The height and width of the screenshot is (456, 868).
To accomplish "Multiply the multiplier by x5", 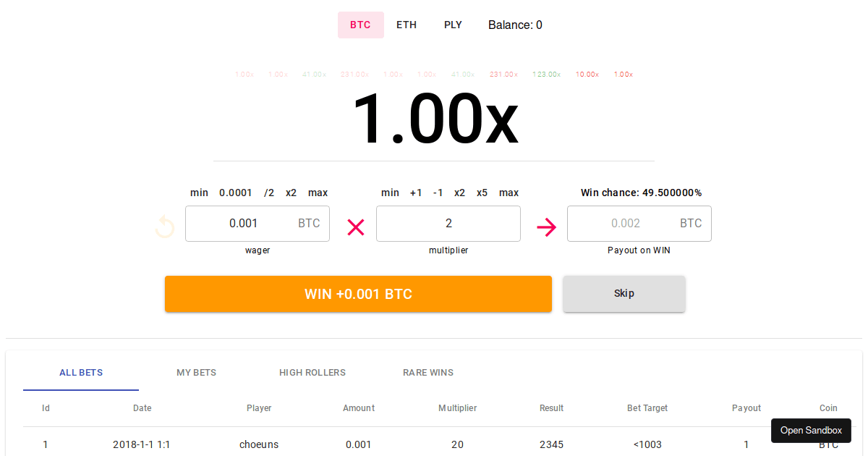I will [482, 193].
